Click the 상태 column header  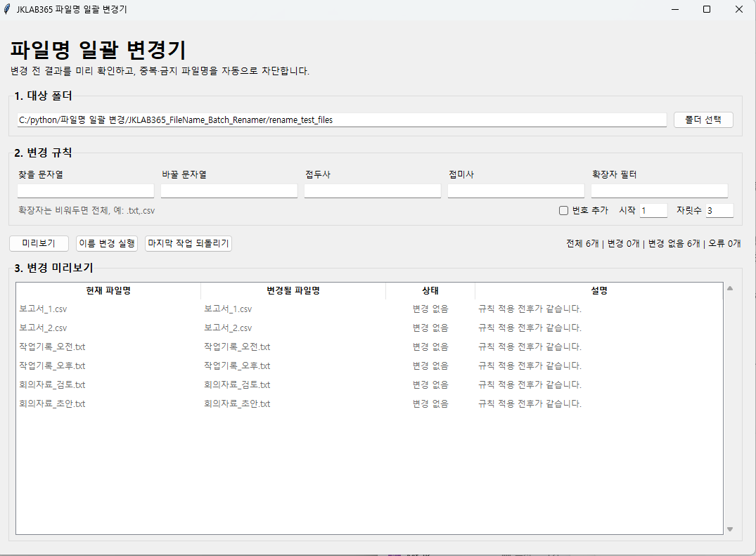tap(430, 290)
